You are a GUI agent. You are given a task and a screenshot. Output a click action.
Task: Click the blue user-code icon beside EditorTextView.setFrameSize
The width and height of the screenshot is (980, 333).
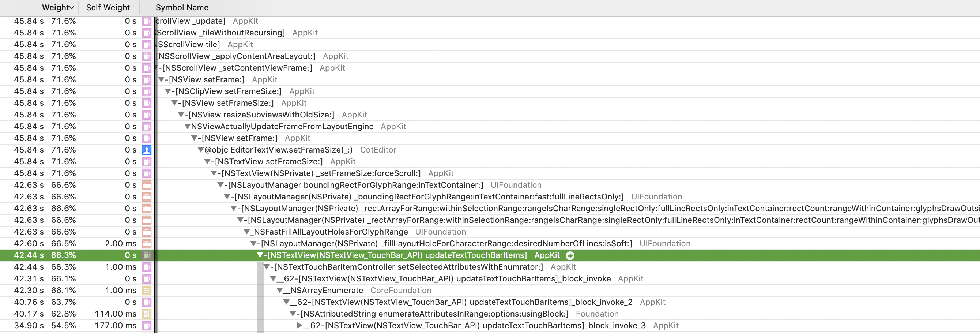pos(147,150)
